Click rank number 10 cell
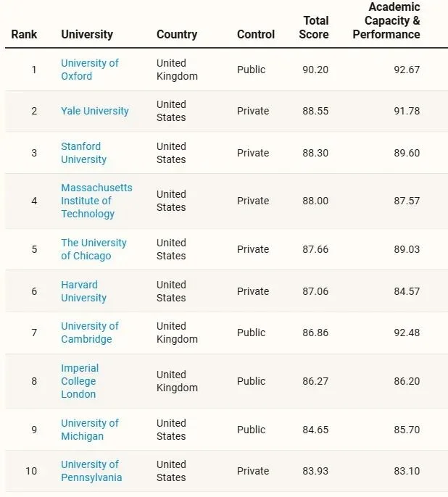Image resolution: width=448 pixels, height=497 pixels. click(31, 471)
